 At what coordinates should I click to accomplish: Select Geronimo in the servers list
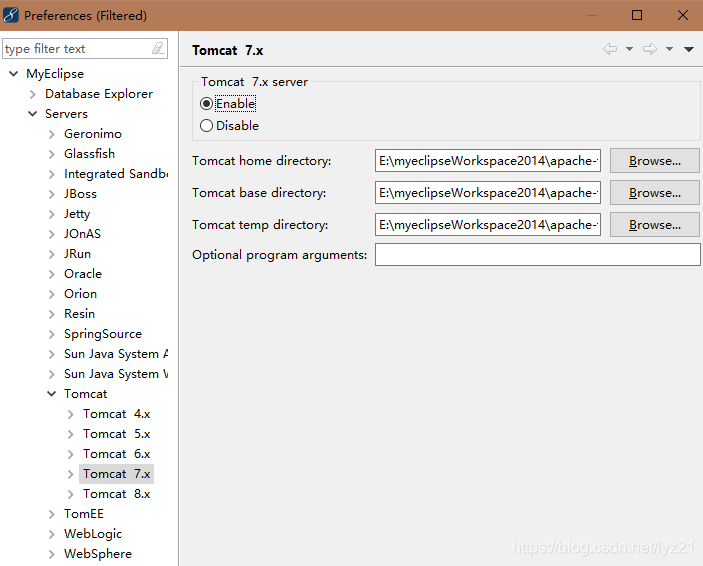click(x=93, y=134)
